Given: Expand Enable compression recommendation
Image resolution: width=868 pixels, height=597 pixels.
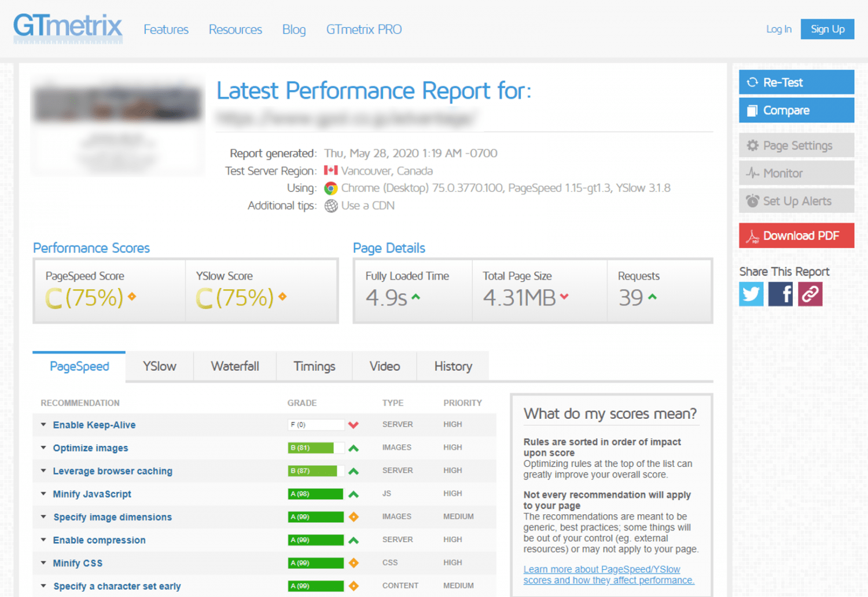Looking at the screenshot, I should [x=43, y=540].
